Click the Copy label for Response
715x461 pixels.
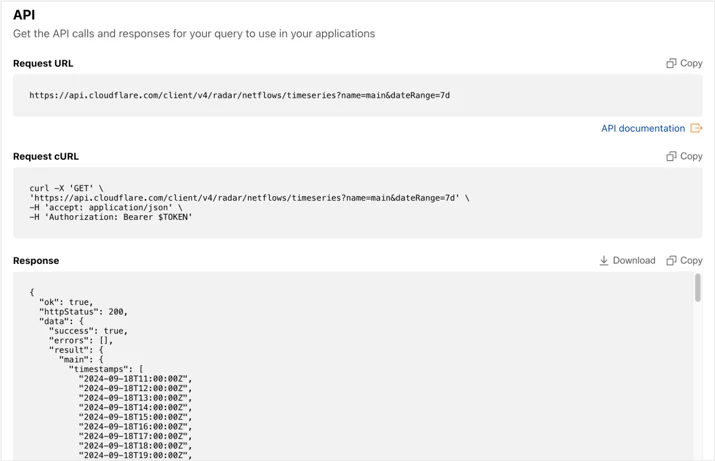[691, 260]
